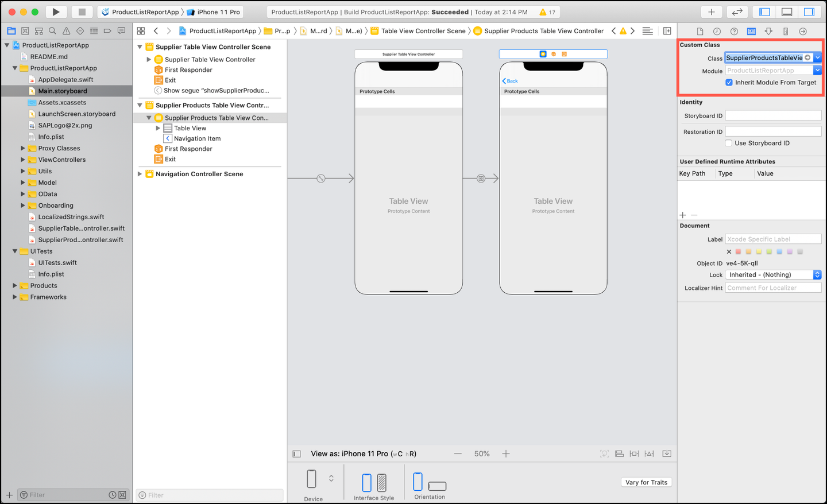Click the Back button in second scene
Viewport: 827px width, 504px height.
pyautogui.click(x=510, y=81)
